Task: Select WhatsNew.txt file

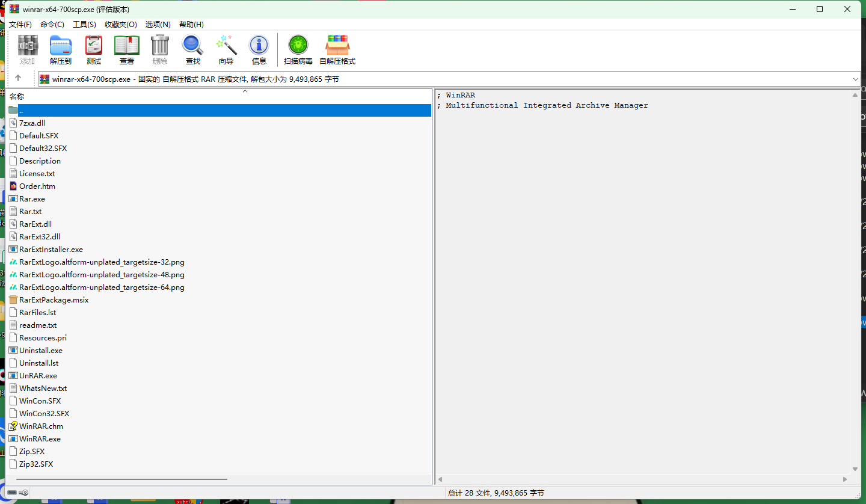Action: pyautogui.click(x=43, y=388)
